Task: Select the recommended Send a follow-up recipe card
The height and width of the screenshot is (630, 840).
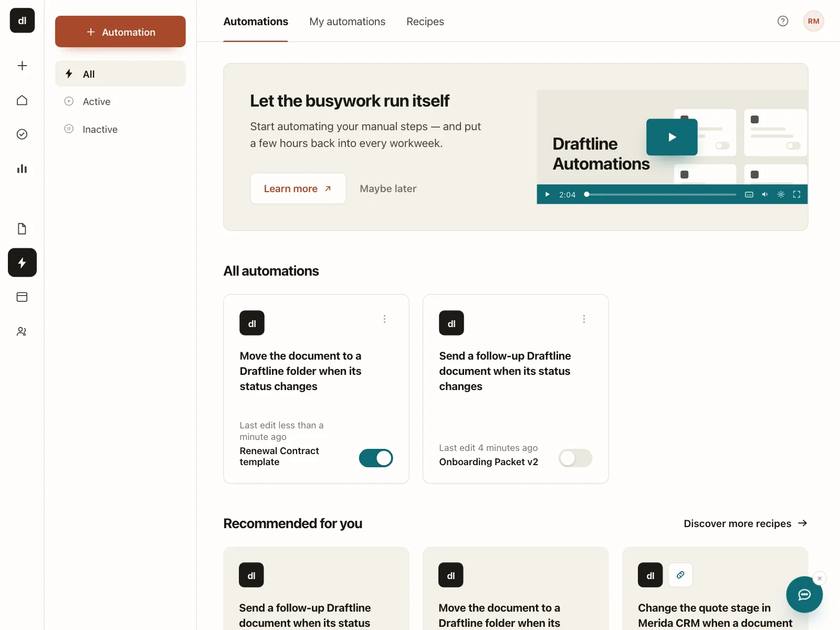Action: (316, 589)
